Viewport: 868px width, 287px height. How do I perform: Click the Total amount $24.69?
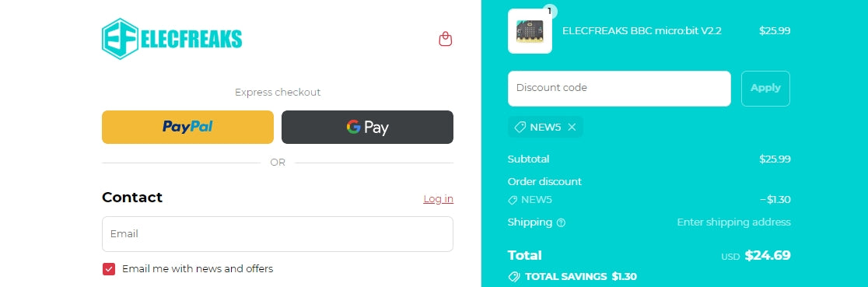click(x=767, y=255)
